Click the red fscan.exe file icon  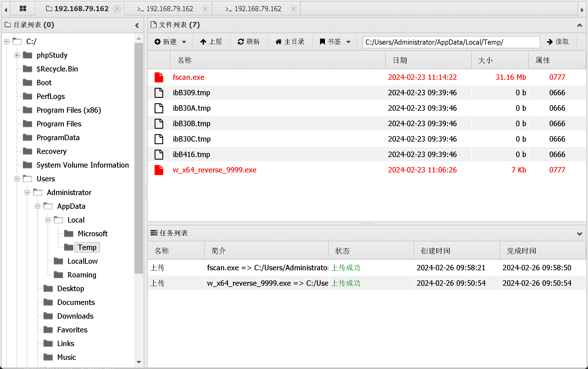click(159, 77)
